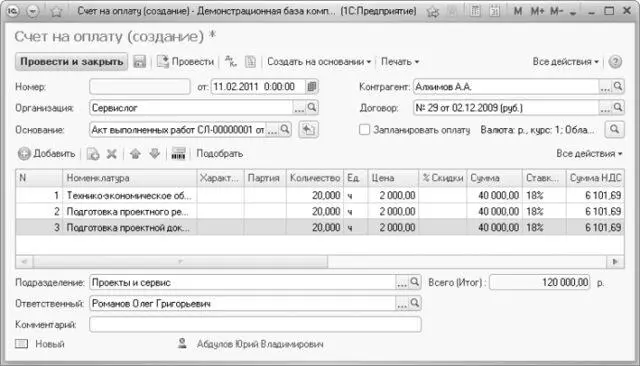Click M memory button in title bar
The width and height of the screenshot is (640, 366).
[x=518, y=11]
